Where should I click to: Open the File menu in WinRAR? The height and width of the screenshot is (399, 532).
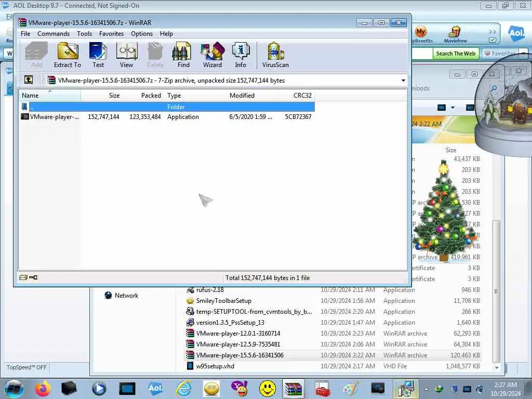coord(25,34)
